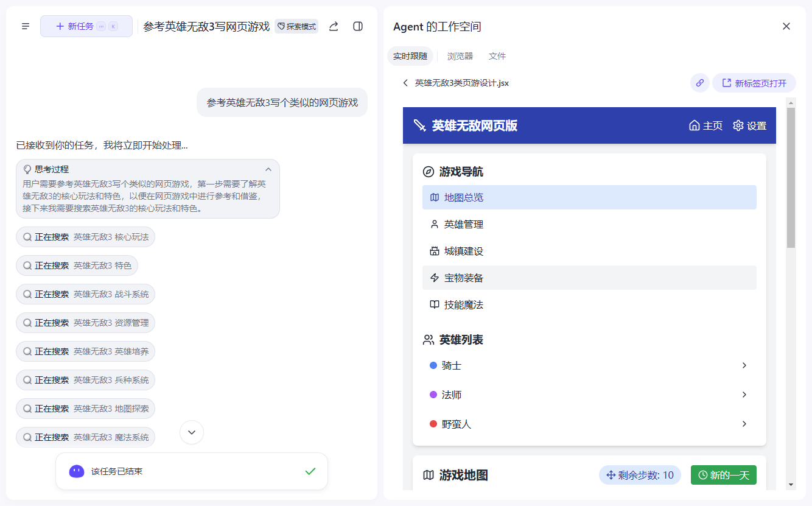Click the 探索模式 mode badge
Viewport: 812px width, 506px height.
click(x=296, y=26)
